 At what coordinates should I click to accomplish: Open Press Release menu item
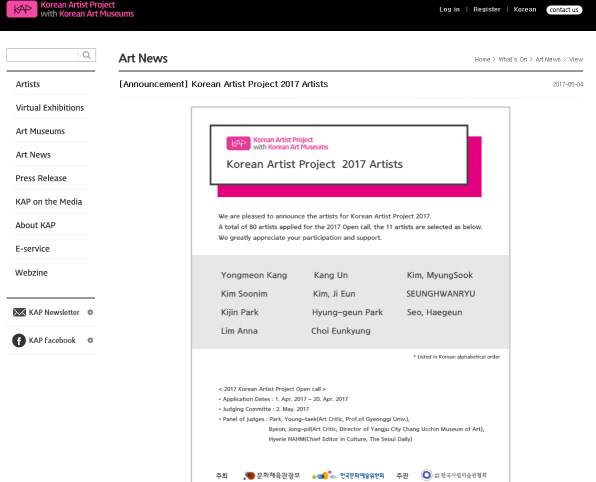point(41,178)
